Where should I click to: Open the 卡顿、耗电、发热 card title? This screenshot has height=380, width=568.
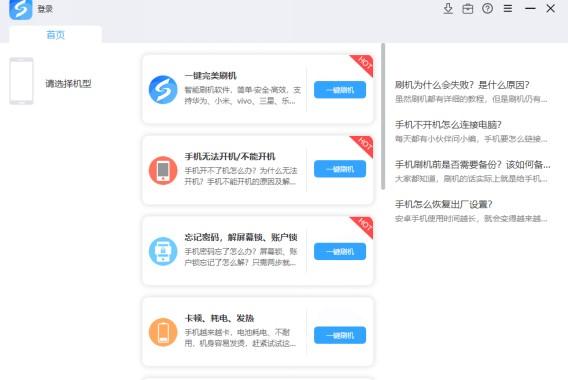click(x=219, y=318)
